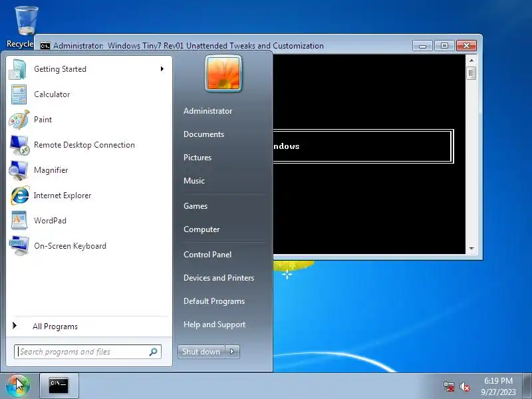Click the network status tray icon
Screen dimensions: 532x399
[449, 386]
